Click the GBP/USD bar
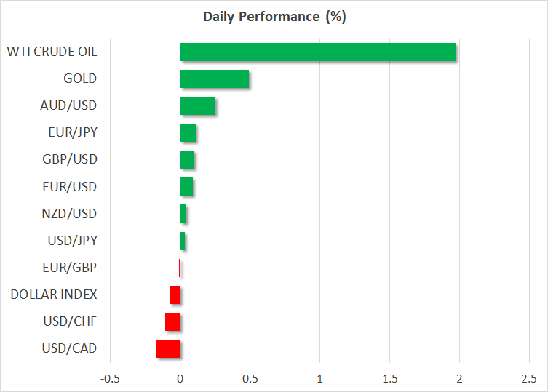This screenshot has height=392, width=548. coord(187,160)
